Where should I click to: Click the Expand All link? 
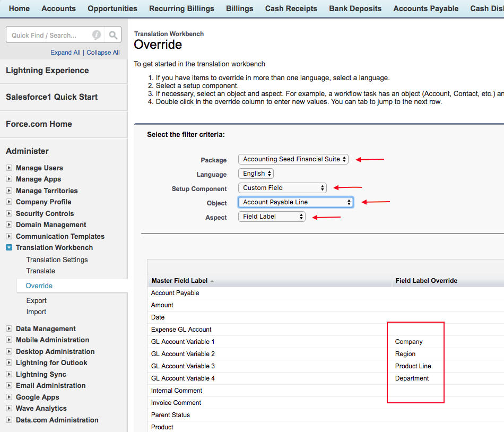point(66,53)
